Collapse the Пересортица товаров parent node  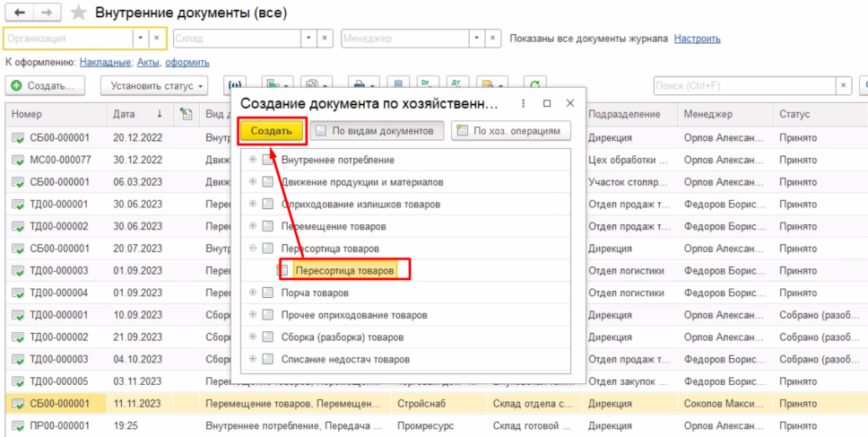(x=253, y=249)
